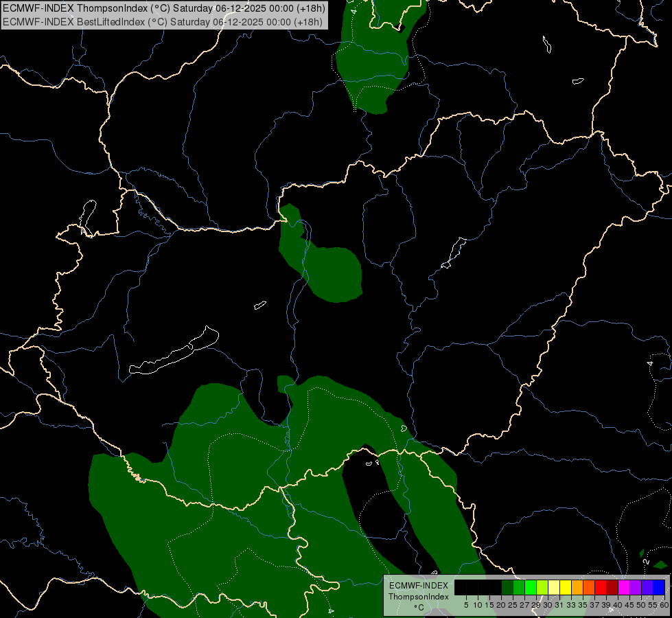Click the medium green 25–27 legend swatch
The height and width of the screenshot is (618, 672).
click(519, 587)
